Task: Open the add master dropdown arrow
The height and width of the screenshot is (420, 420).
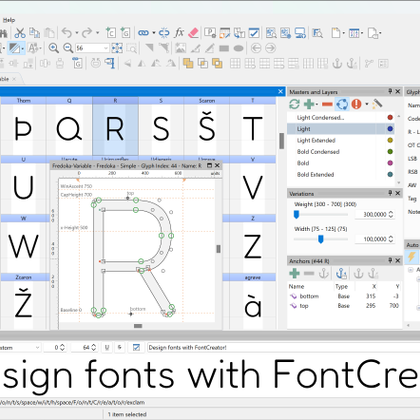Action: pyautogui.click(x=316, y=104)
